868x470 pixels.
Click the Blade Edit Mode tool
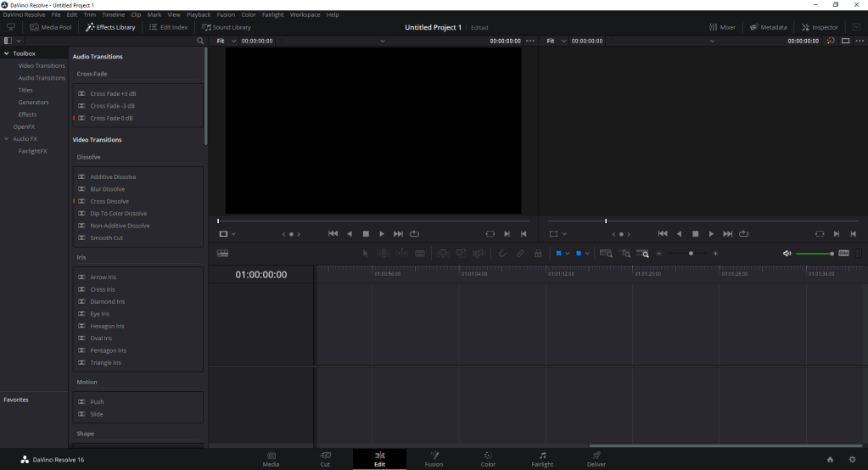(420, 254)
